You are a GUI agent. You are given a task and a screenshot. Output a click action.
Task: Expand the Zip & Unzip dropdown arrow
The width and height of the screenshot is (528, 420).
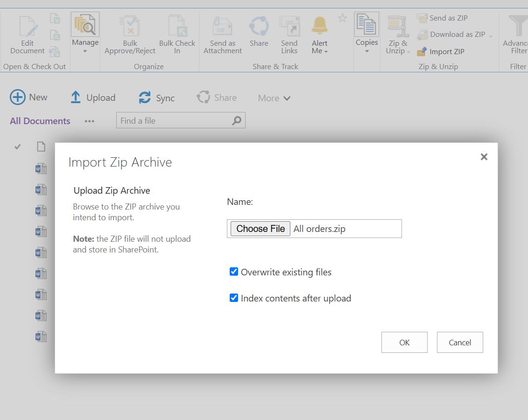(x=408, y=52)
